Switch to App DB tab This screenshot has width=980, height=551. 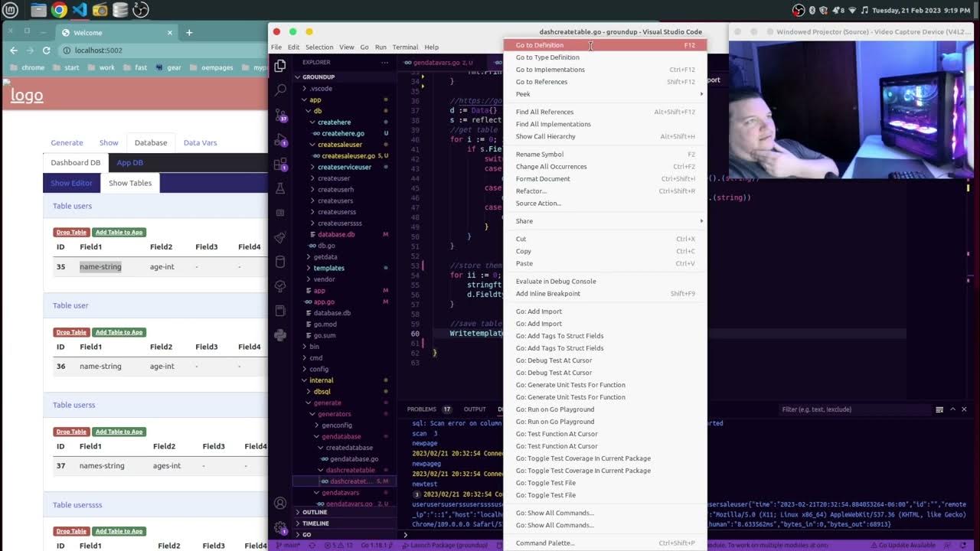click(129, 162)
